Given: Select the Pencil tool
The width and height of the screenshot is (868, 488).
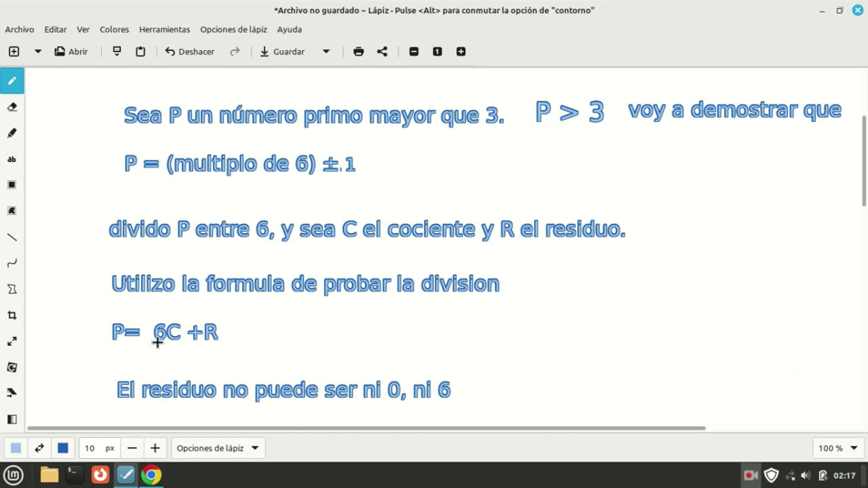Looking at the screenshot, I should pyautogui.click(x=12, y=81).
